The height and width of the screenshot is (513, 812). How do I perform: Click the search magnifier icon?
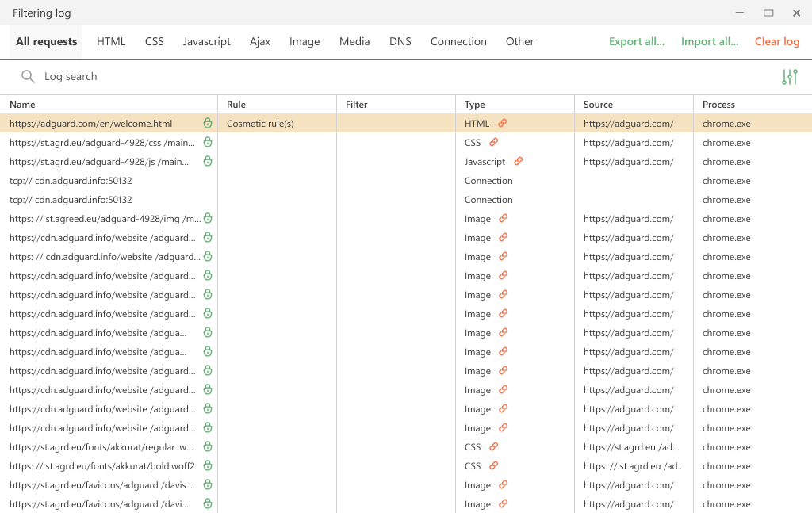28,76
